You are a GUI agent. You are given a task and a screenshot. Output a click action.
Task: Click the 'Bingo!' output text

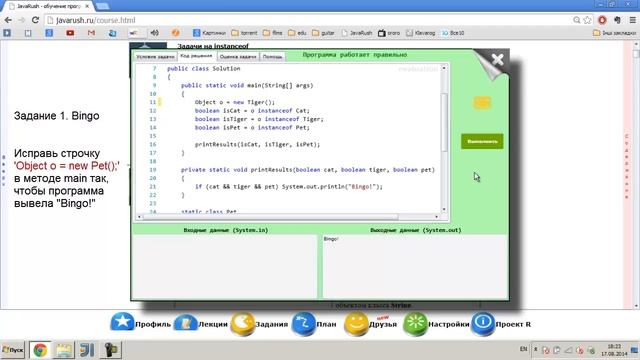click(x=331, y=239)
